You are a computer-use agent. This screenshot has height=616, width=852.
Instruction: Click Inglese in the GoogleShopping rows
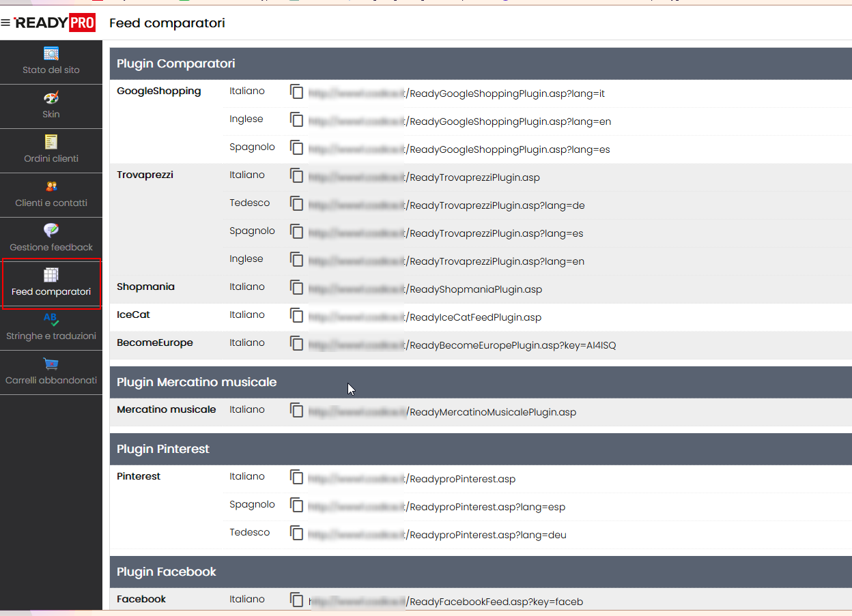tap(246, 119)
